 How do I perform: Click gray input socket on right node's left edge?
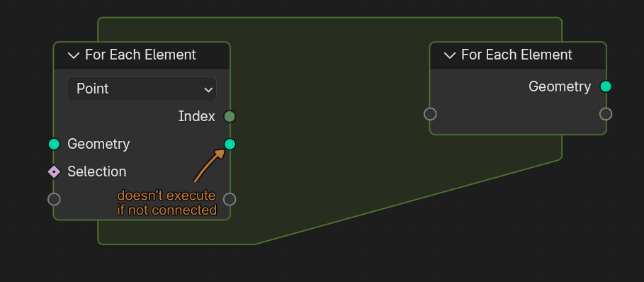click(x=430, y=113)
